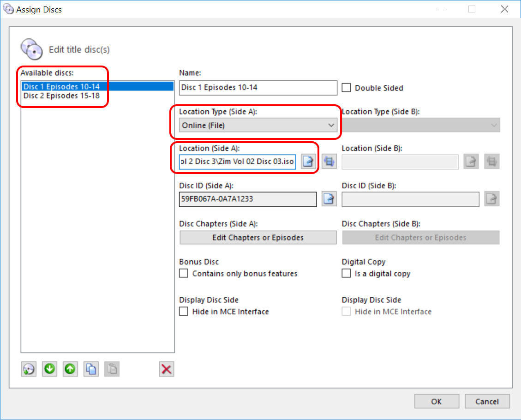Viewport: 521px width, 420px height.
Task: Toggle Hide in MCE Interface for Side B
Action: point(346,312)
